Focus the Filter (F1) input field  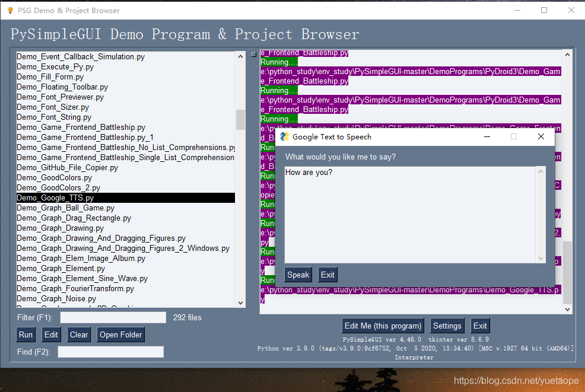click(x=113, y=317)
